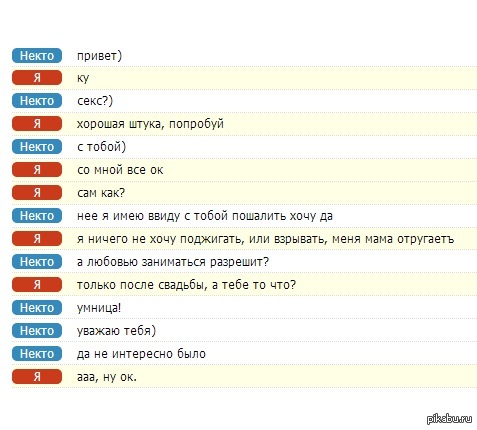This screenshot has height=430, width=477.
Task: Open the pikabu.ru watermark link
Action: (x=449, y=419)
